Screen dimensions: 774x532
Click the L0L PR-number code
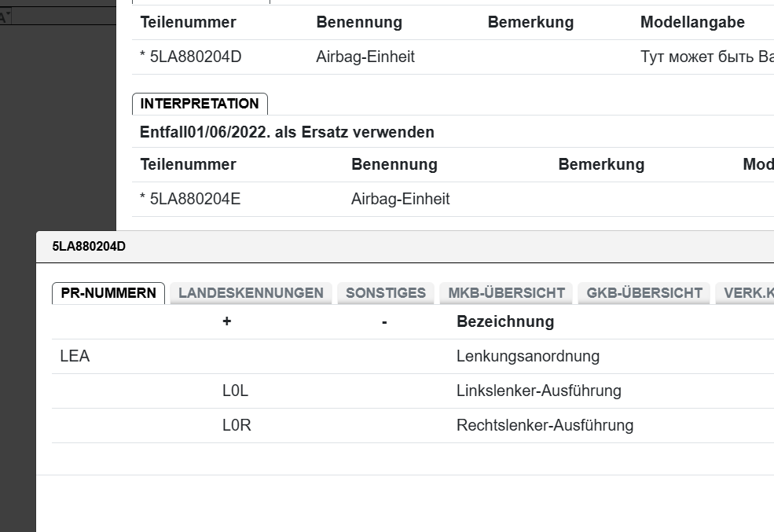click(235, 391)
